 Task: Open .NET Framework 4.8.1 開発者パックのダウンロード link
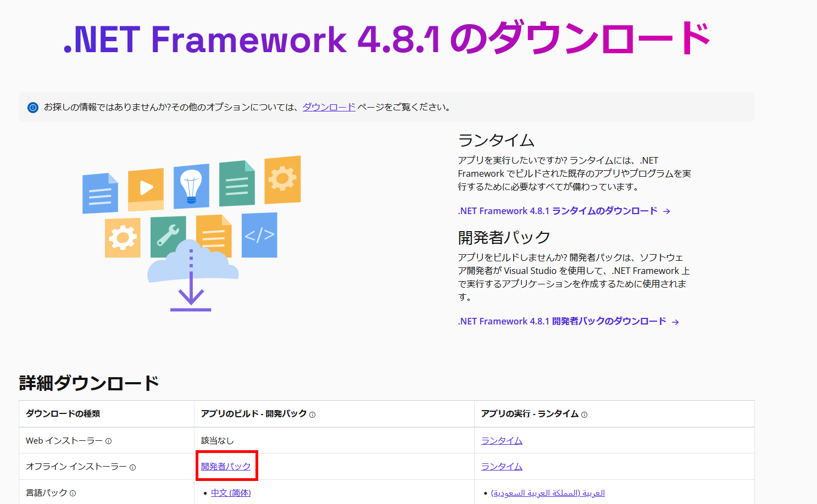click(x=562, y=321)
